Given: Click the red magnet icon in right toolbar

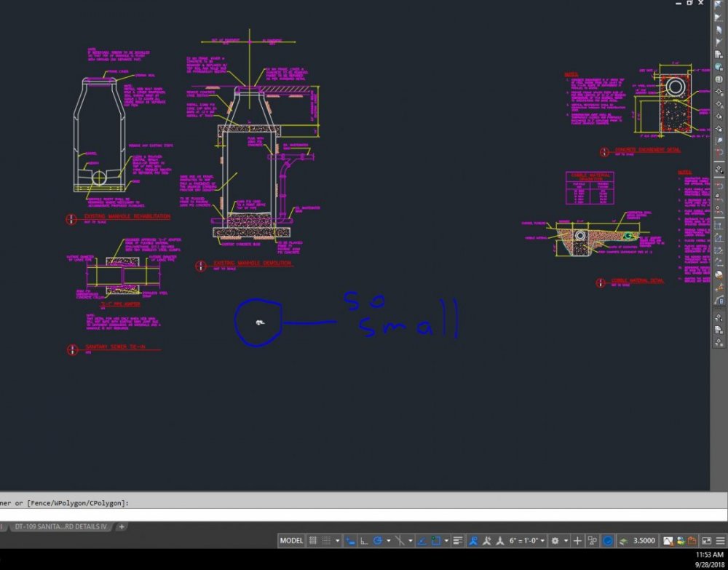Looking at the screenshot, I should click(719, 152).
